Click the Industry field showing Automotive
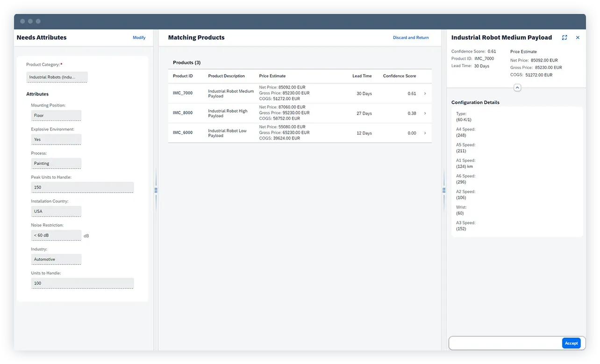The width and height of the screenshot is (600, 364). click(56, 259)
